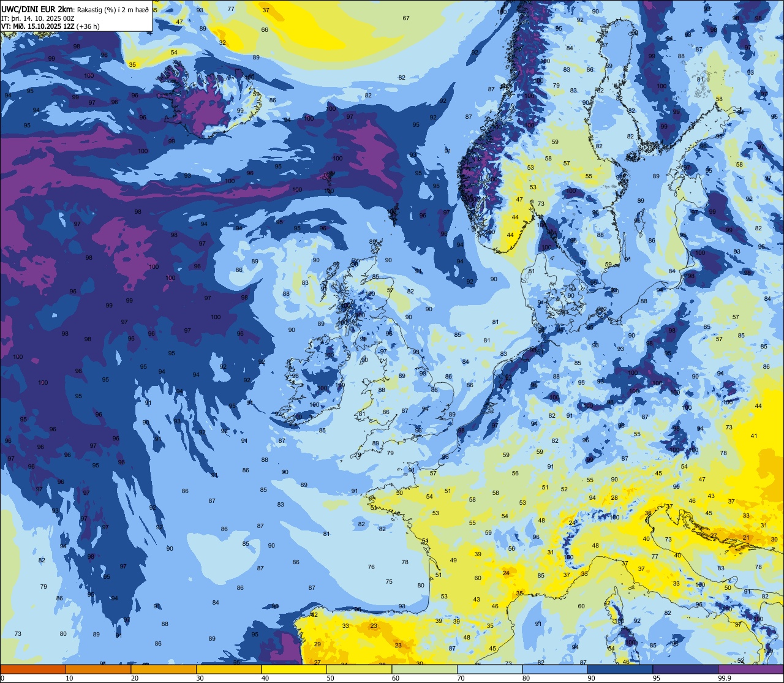Click the legend scale label '20'
The height and width of the screenshot is (683, 784).
(x=135, y=678)
